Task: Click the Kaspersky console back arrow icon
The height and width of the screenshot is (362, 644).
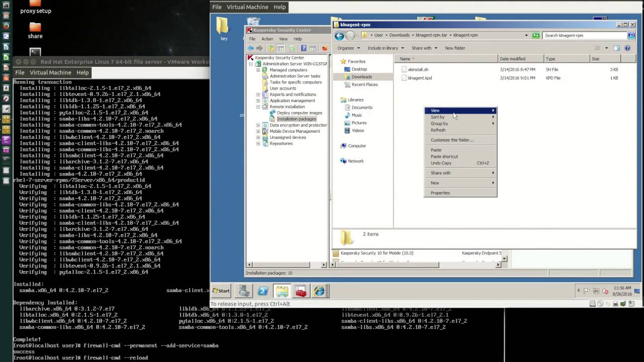Action: click(251, 48)
